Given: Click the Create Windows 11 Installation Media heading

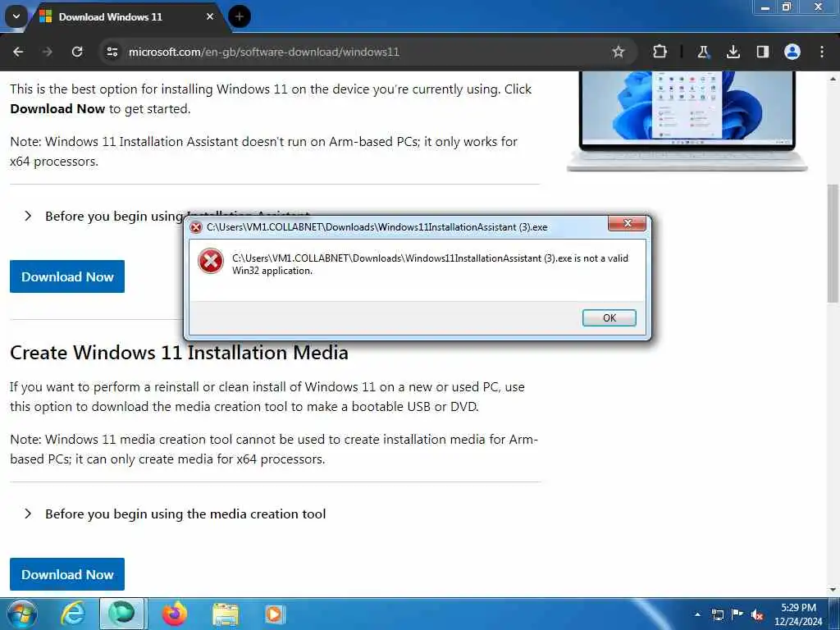Looking at the screenshot, I should point(179,353).
